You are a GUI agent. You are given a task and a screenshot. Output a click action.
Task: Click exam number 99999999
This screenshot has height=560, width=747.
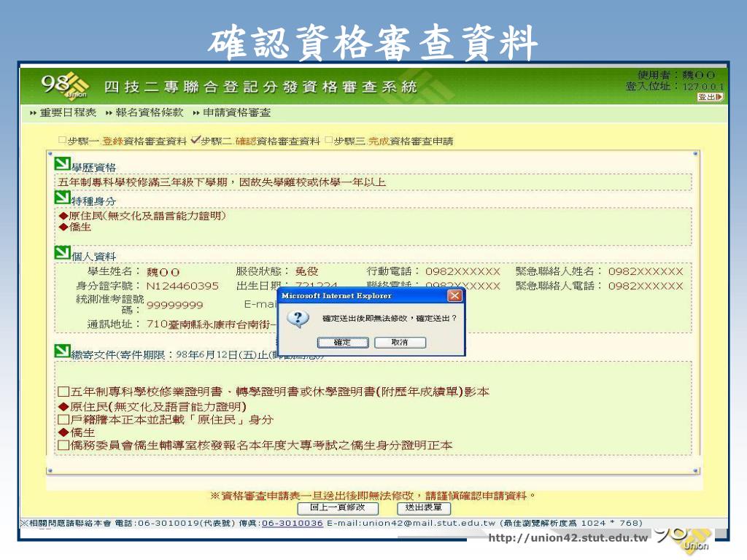point(175,306)
